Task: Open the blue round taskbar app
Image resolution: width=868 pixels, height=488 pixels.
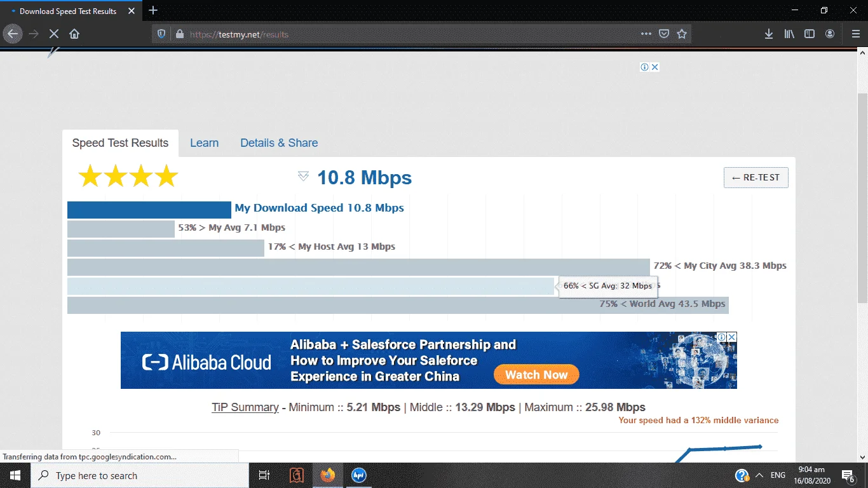Action: click(x=359, y=475)
